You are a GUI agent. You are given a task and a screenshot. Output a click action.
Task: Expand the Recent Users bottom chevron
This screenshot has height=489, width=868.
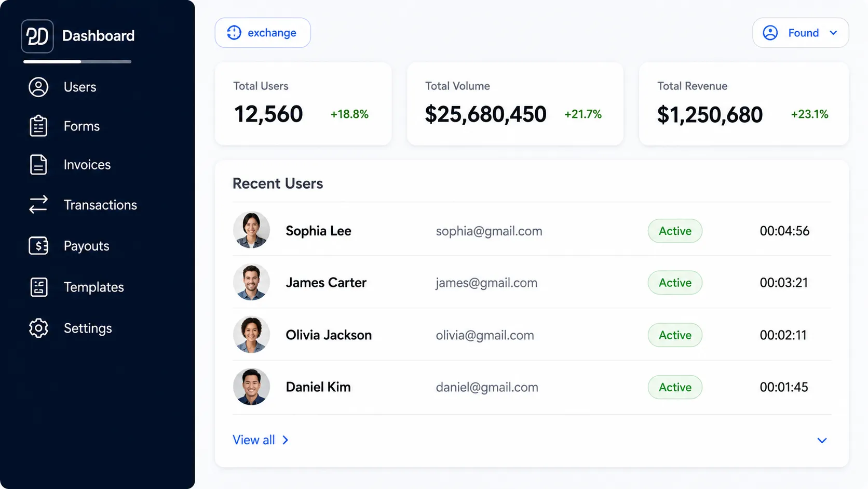(x=822, y=441)
